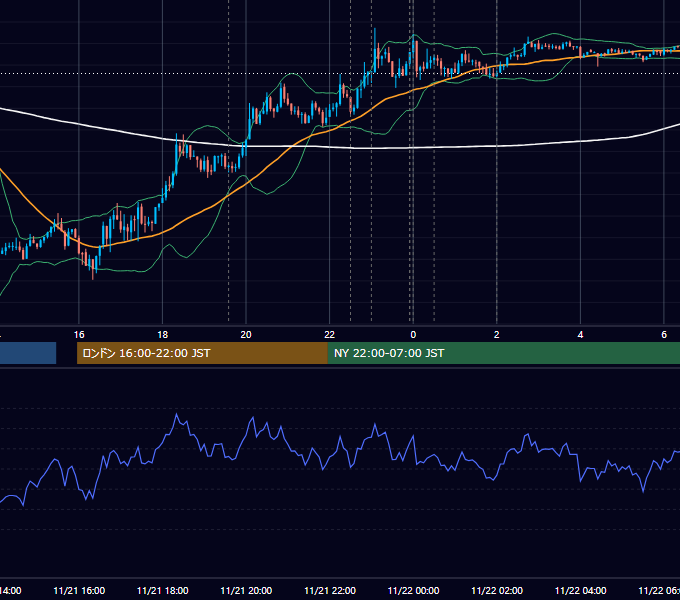Click the 11/21 18:00 date label
The image size is (680, 600).
[x=163, y=590]
